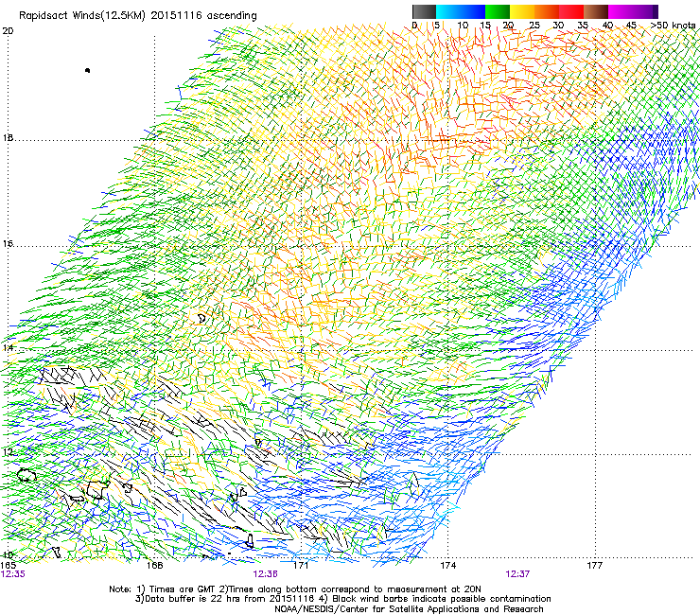The height and width of the screenshot is (615, 700).
Task: Click the 'Times are GMT' note line
Action: (x=294, y=589)
